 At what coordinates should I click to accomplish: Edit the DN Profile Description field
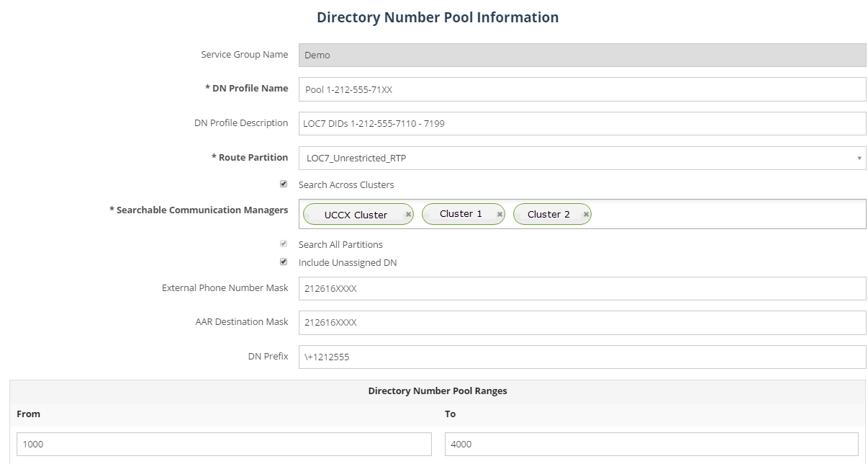coord(582,123)
